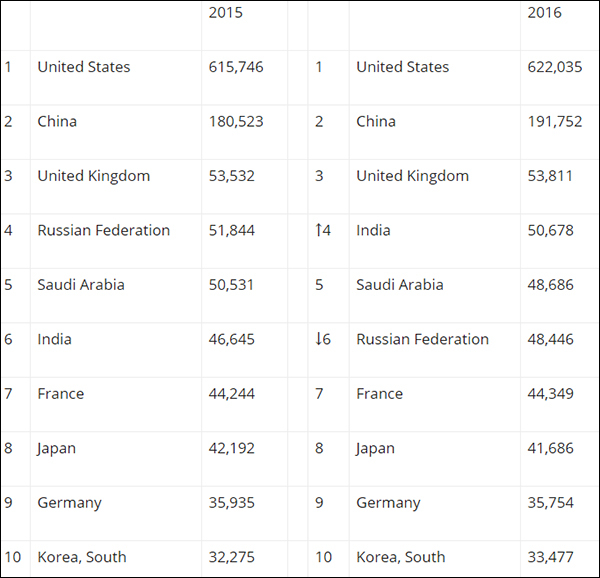Select Germany in the 2015 list
The height and width of the screenshot is (578, 600).
70,502
